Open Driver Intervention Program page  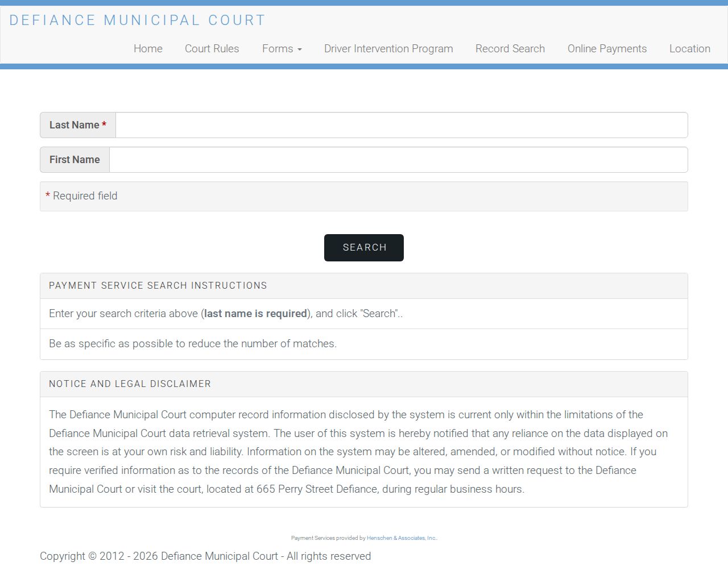[x=388, y=49]
